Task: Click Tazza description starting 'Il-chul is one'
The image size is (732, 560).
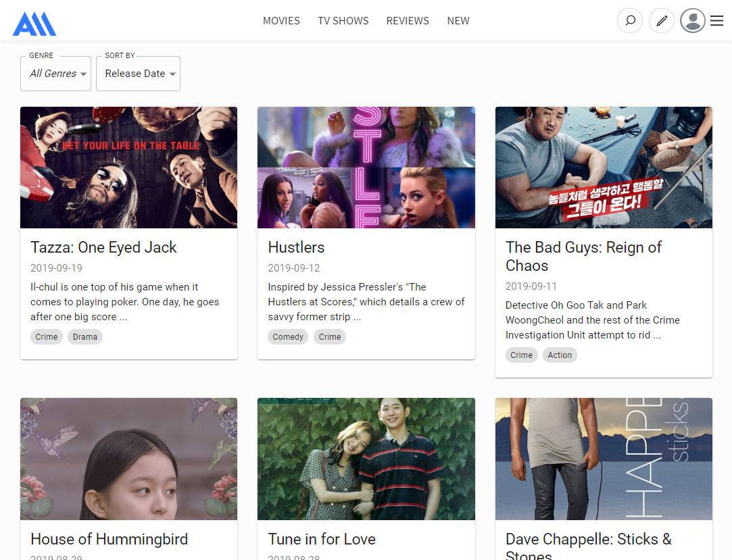Action: tap(124, 302)
